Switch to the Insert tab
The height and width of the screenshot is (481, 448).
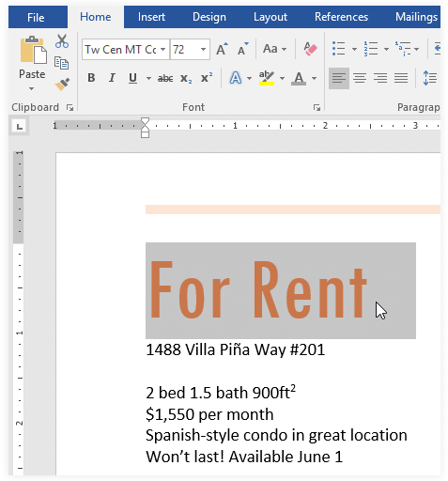[x=151, y=17]
